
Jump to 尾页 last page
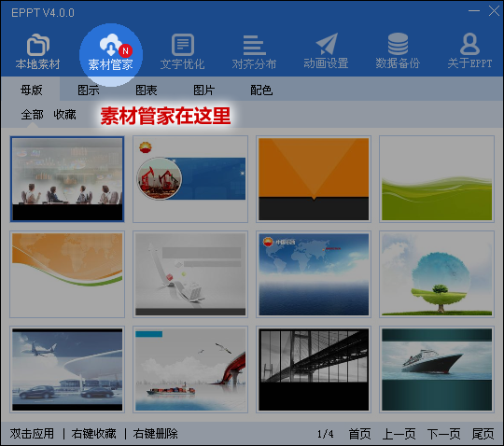click(483, 434)
